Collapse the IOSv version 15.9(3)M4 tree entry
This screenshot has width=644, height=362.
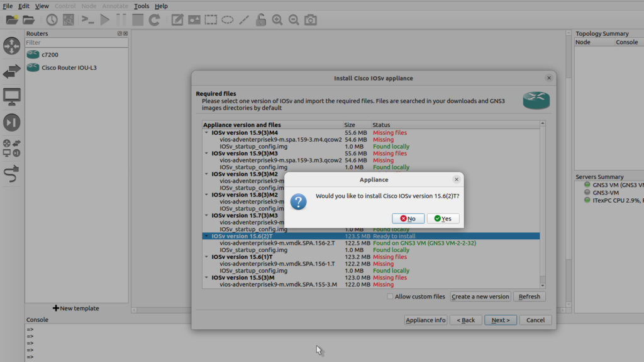tap(206, 133)
